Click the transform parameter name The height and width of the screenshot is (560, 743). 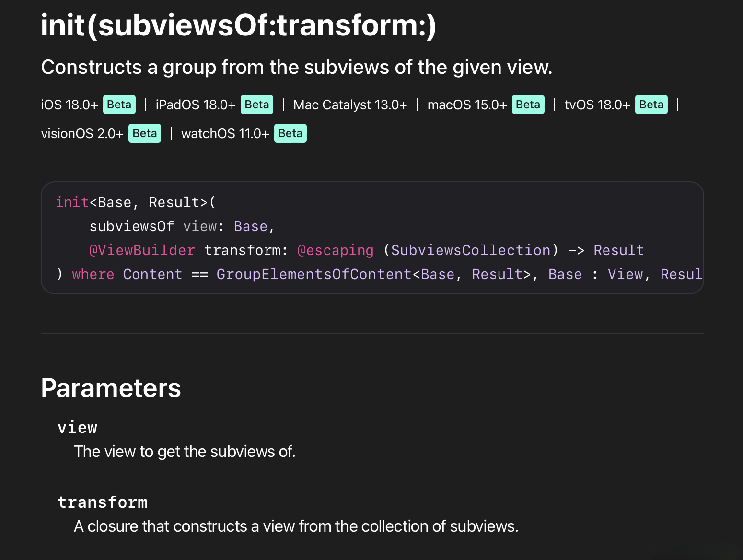(103, 502)
